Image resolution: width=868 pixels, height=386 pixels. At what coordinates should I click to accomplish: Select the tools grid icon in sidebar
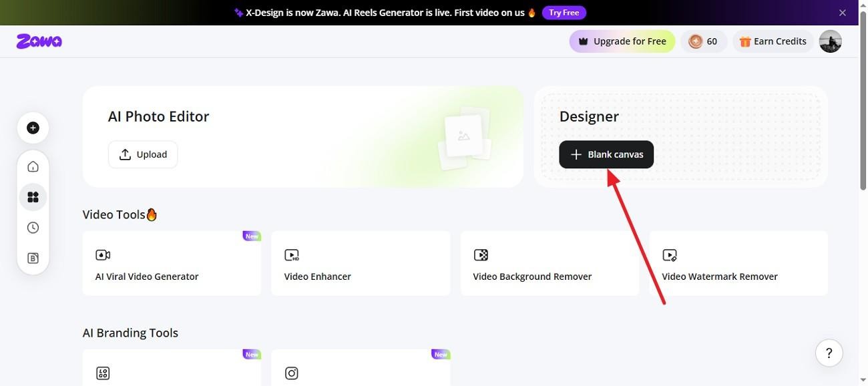point(33,197)
